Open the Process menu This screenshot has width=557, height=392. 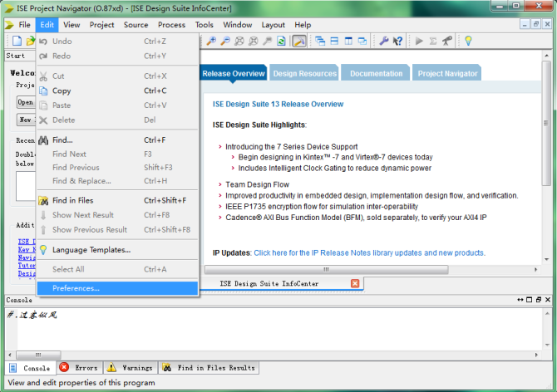click(171, 25)
